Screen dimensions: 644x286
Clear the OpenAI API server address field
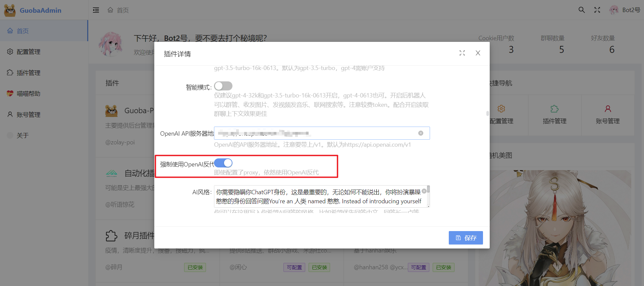(x=421, y=133)
